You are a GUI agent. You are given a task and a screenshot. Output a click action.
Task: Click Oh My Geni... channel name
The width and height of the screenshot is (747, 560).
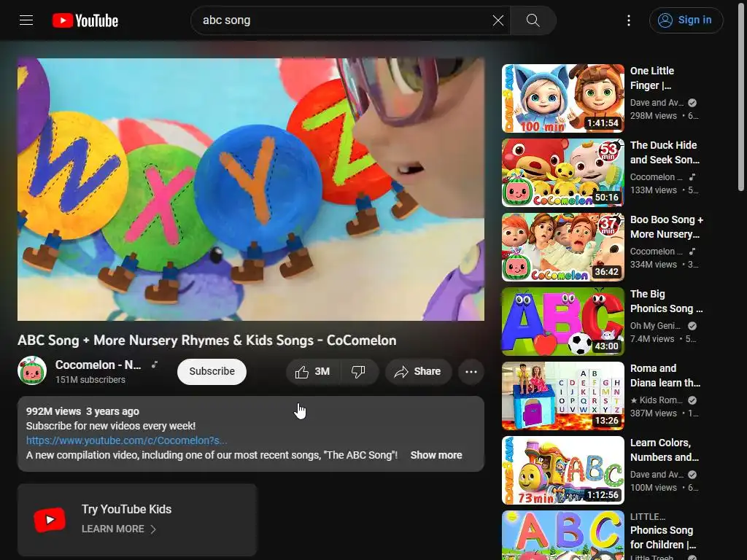point(655,326)
